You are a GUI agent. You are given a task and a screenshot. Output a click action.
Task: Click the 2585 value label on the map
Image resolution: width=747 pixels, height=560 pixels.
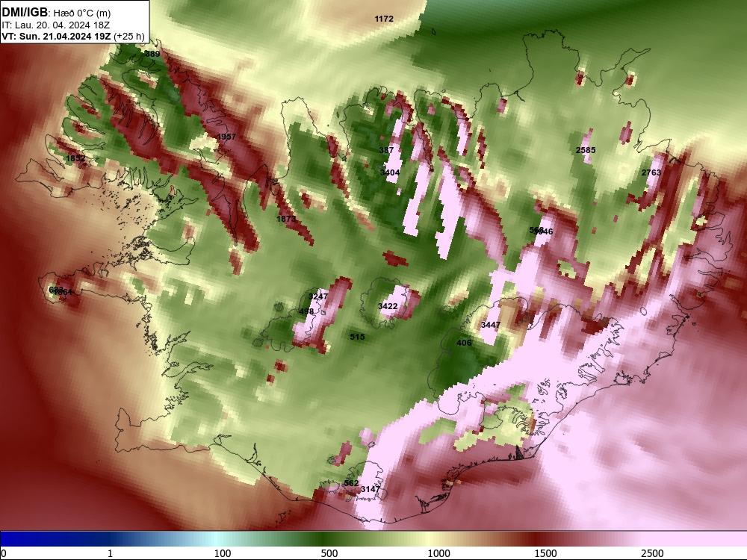(x=586, y=150)
